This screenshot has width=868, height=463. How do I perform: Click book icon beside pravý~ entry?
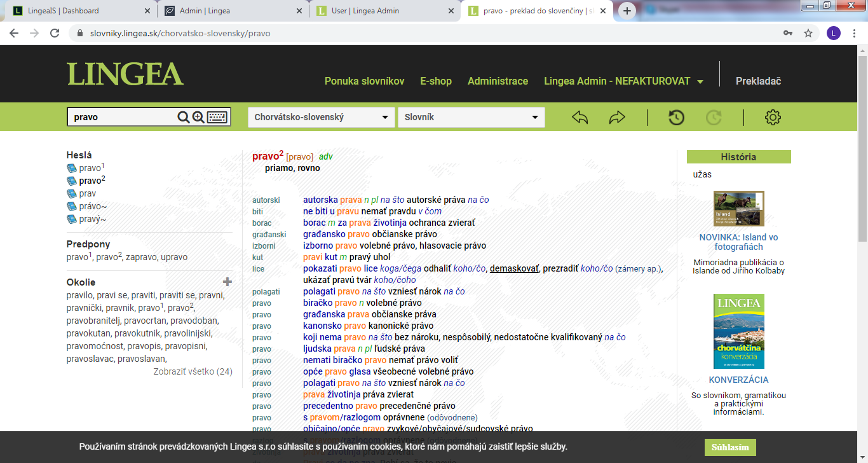pyautogui.click(x=72, y=219)
